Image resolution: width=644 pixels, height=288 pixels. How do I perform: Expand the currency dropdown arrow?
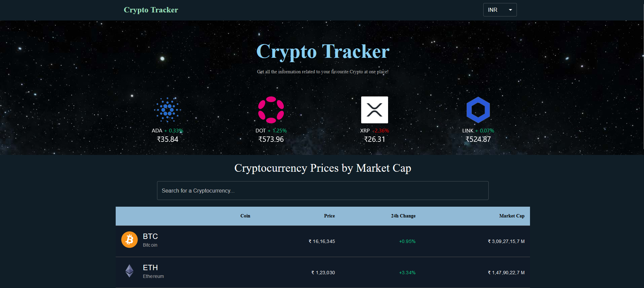[510, 10]
